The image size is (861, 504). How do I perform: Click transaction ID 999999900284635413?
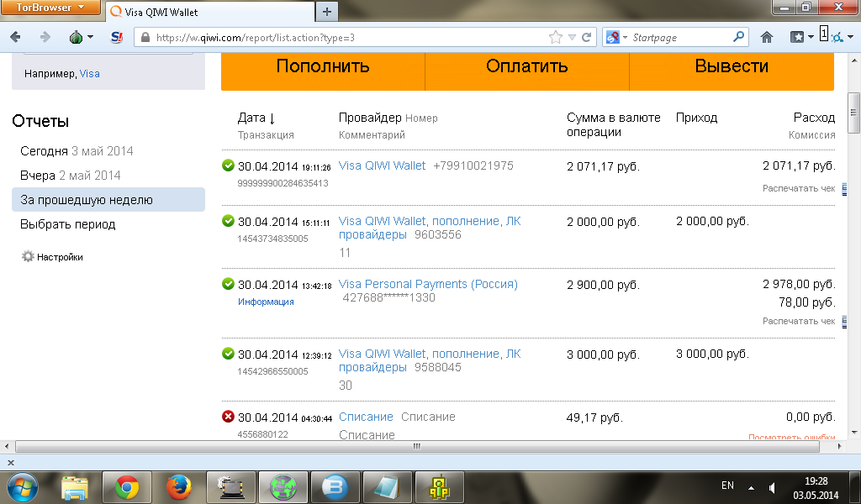[x=283, y=183]
